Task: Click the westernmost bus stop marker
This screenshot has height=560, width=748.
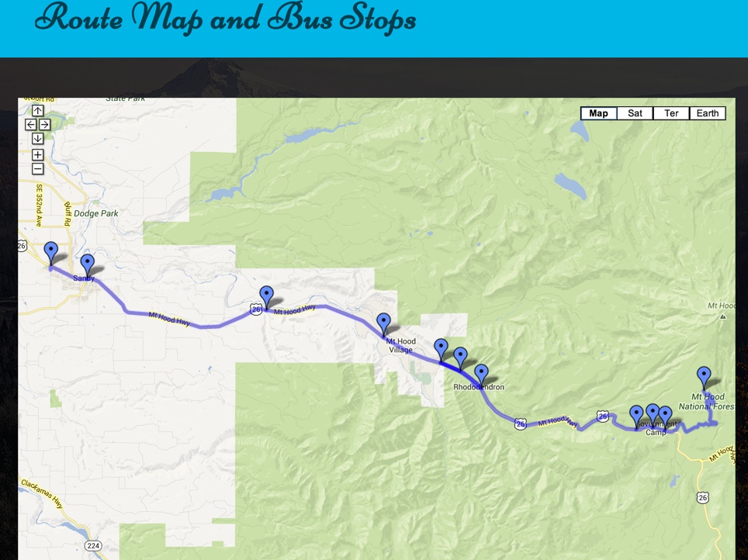Action: pyautogui.click(x=51, y=253)
